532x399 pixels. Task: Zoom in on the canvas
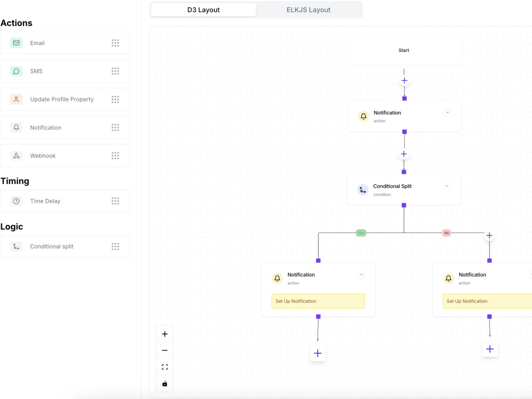pyautogui.click(x=165, y=334)
